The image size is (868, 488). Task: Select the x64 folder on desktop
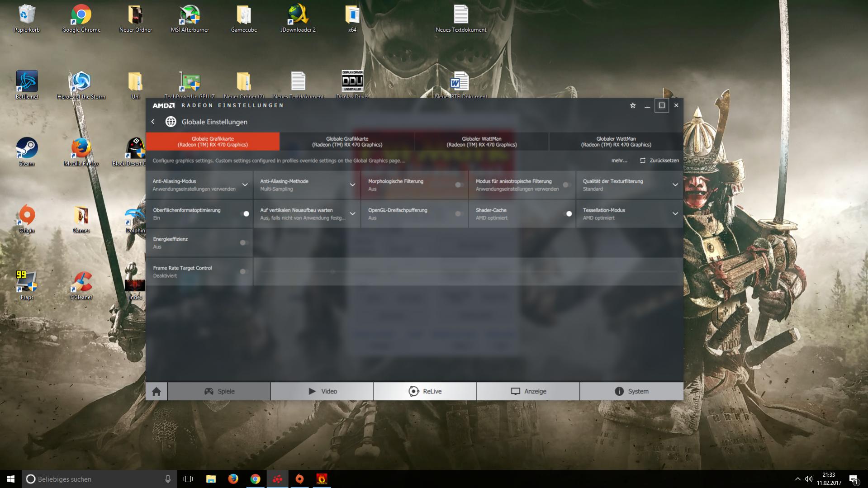[352, 19]
